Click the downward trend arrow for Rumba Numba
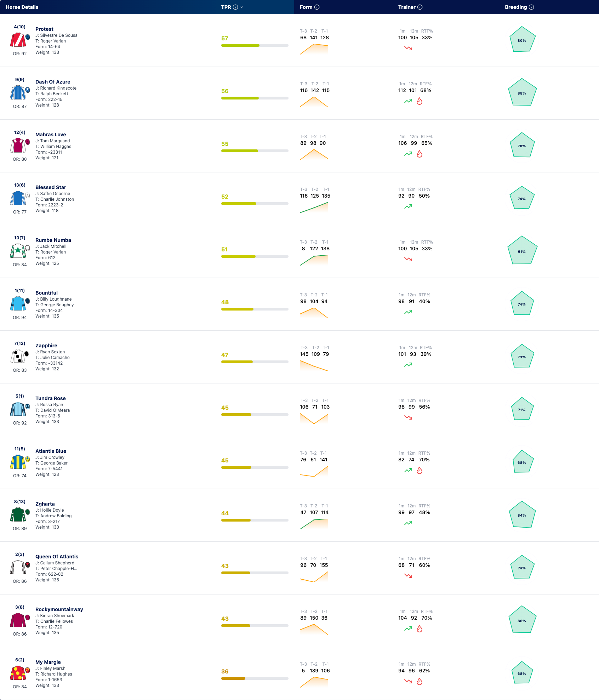This screenshot has height=700, width=599. (408, 259)
